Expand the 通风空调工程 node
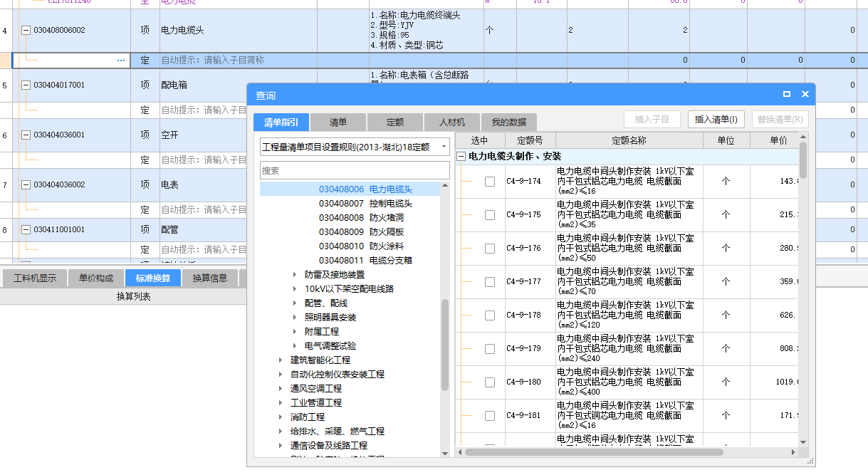Viewport: 868px width, 475px height. click(281, 389)
